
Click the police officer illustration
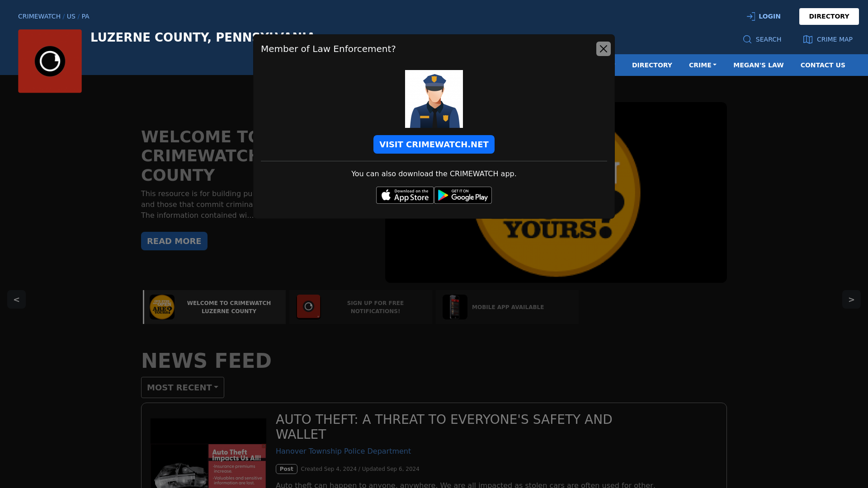click(434, 99)
